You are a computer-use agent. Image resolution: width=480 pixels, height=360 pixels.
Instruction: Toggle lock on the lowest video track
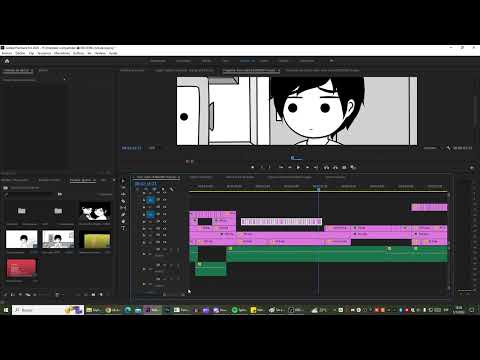[144, 242]
